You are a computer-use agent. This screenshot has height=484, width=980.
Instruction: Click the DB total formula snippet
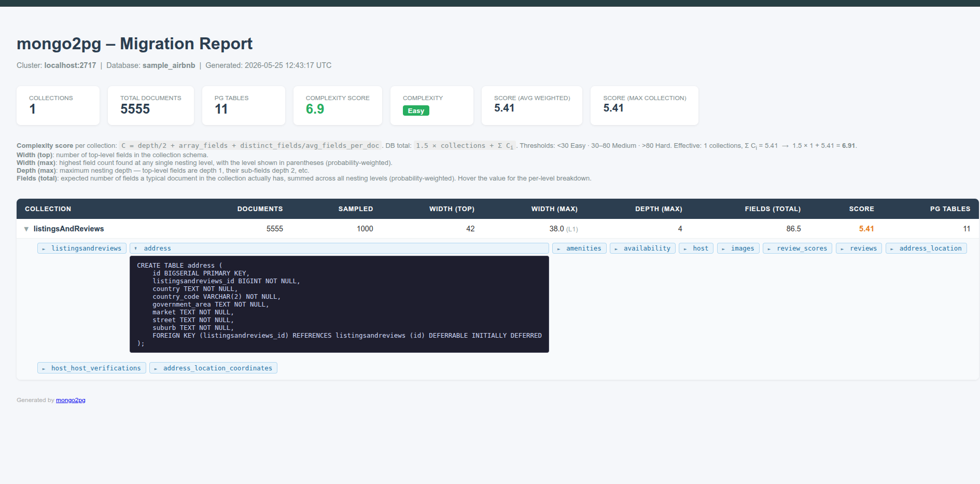[465, 146]
